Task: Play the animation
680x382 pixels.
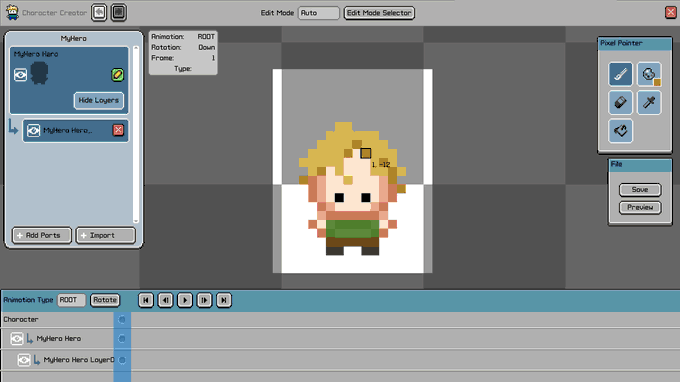Action: (185, 300)
